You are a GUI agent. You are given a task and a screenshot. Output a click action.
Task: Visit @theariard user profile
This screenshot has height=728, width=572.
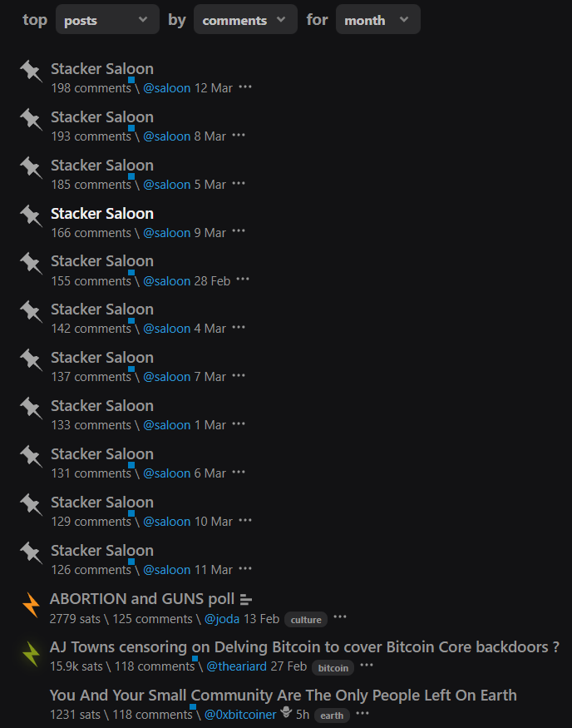pyautogui.click(x=236, y=666)
